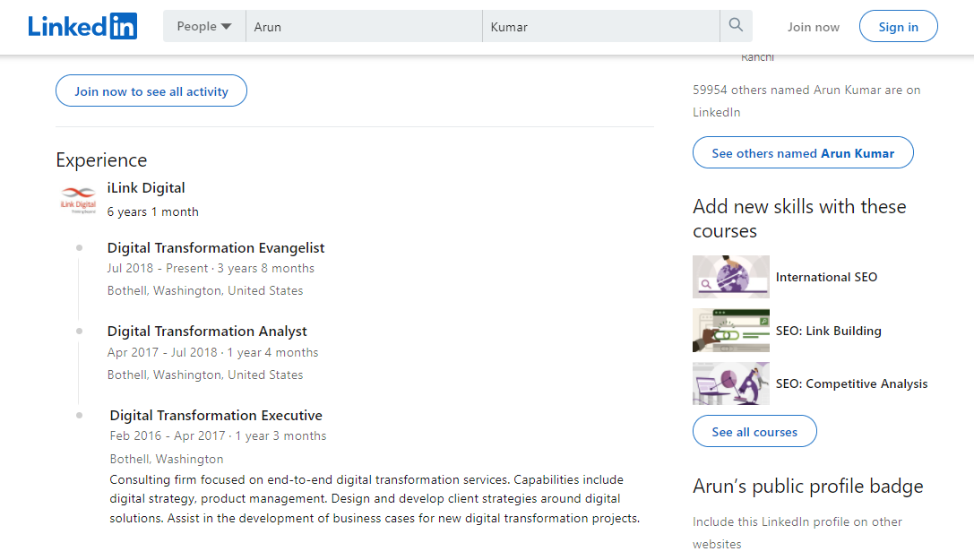Click the Jul 2018 - Present date range

pos(157,268)
